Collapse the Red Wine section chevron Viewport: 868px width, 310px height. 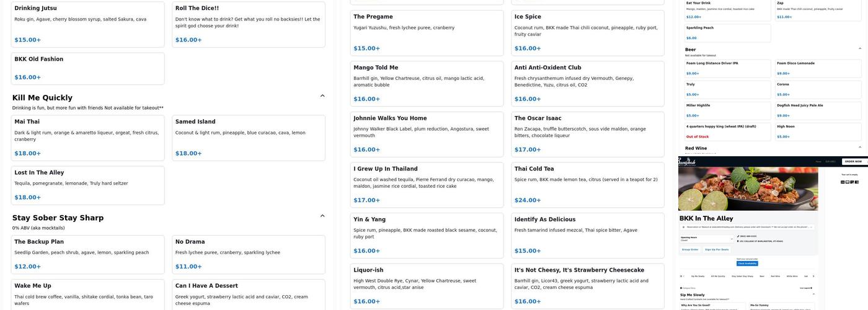[x=860, y=148]
